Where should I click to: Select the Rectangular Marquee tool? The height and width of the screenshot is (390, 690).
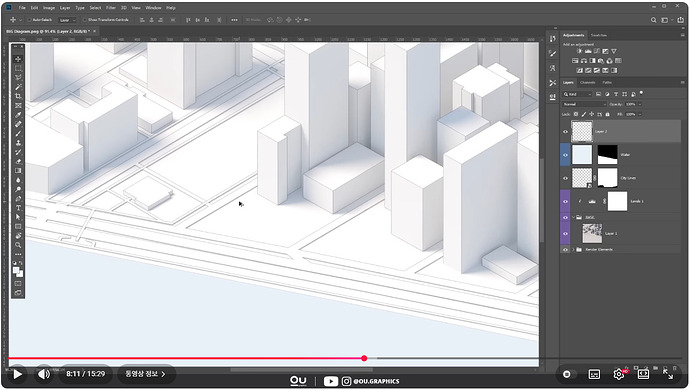(18, 68)
